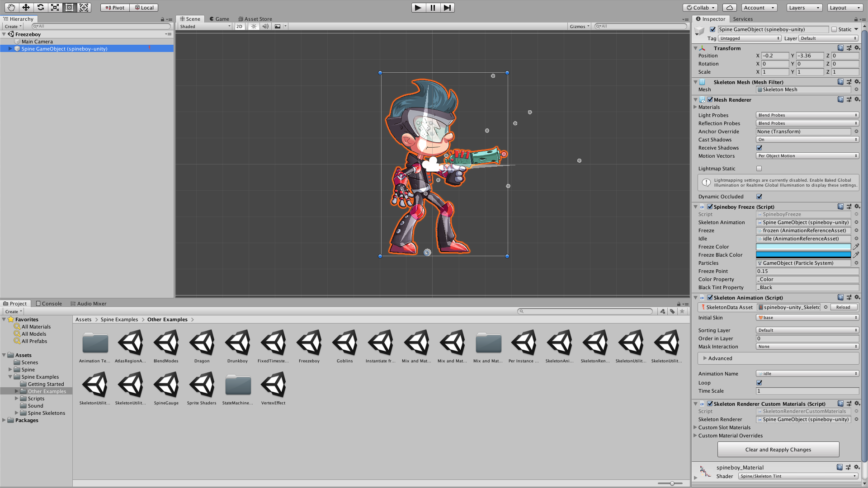Click the Play button to run the scene
868x488 pixels.
(418, 7)
